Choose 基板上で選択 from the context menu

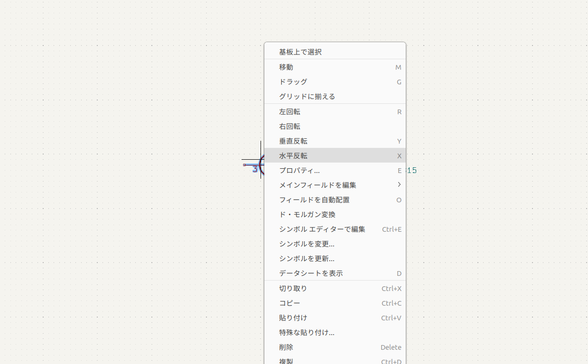300,52
